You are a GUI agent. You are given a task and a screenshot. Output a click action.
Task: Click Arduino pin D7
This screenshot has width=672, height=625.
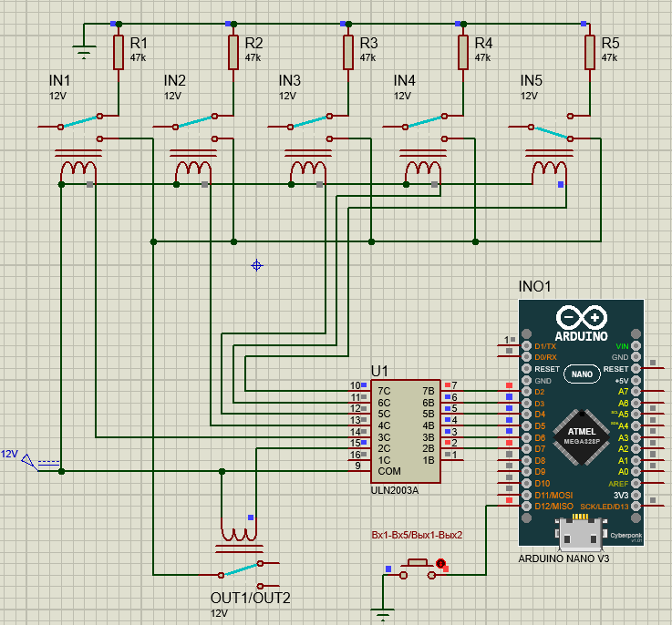(x=527, y=448)
